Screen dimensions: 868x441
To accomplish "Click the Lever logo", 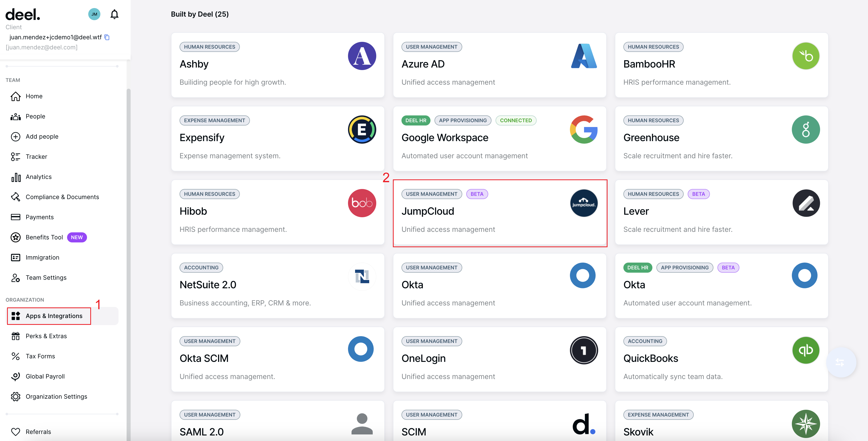I will point(806,203).
